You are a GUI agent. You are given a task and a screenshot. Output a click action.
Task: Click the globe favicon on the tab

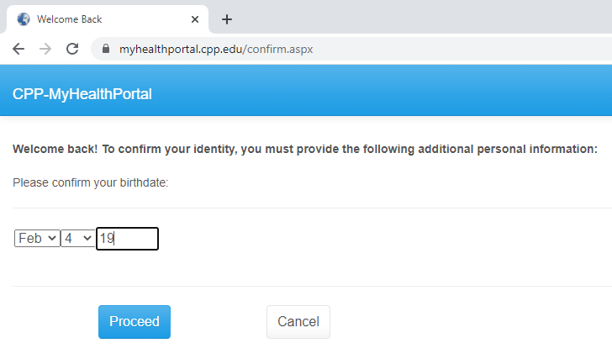24,19
